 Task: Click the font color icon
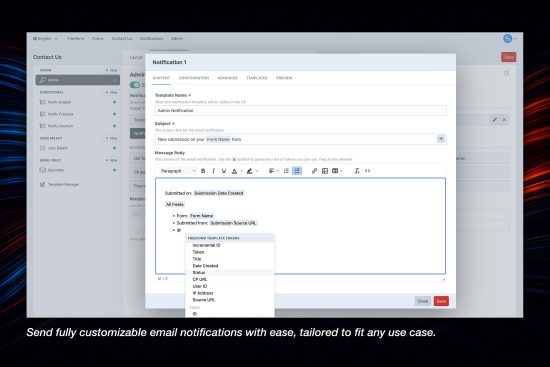pos(234,171)
